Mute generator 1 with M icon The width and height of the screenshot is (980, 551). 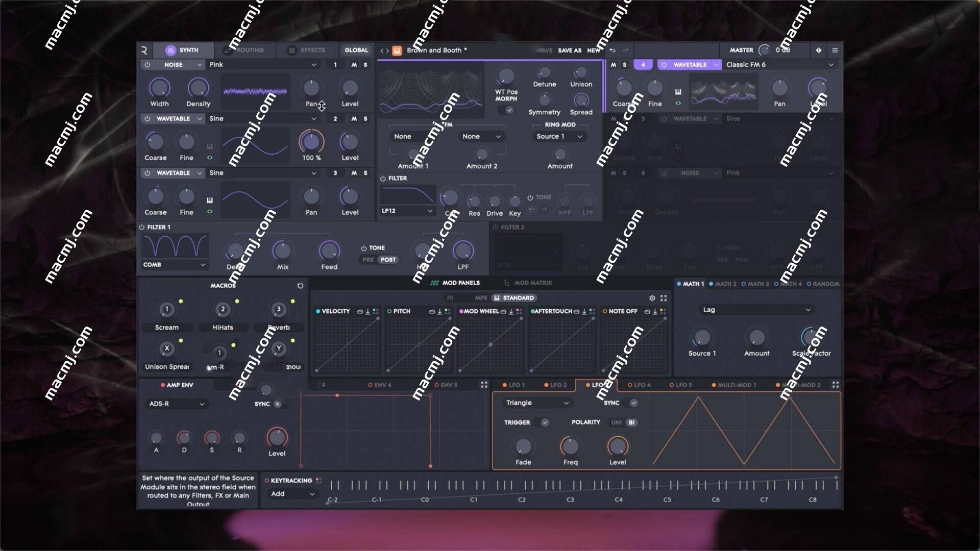[354, 65]
